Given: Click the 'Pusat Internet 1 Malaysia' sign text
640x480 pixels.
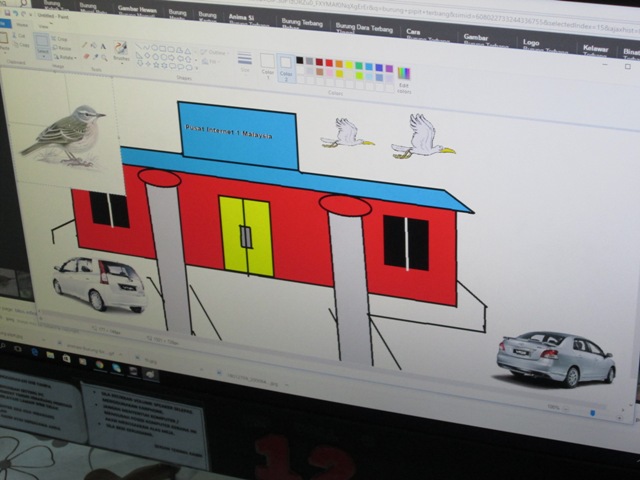Looking at the screenshot, I should pos(229,132).
